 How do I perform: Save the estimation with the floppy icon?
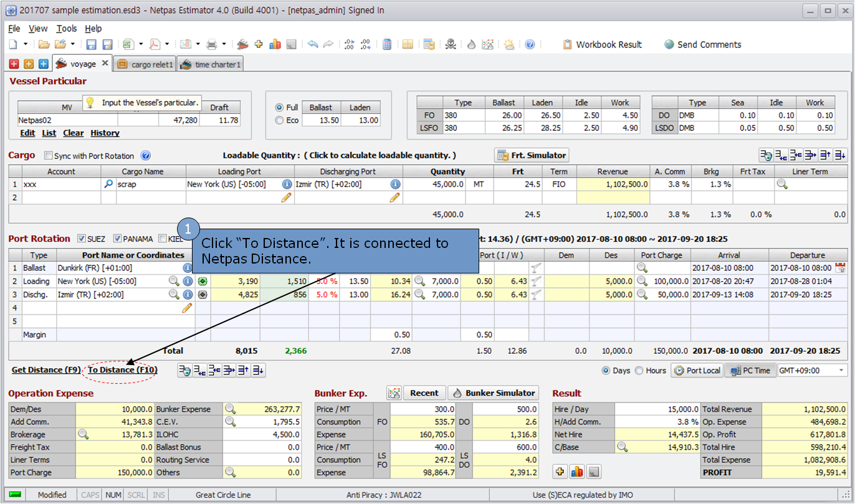point(91,44)
